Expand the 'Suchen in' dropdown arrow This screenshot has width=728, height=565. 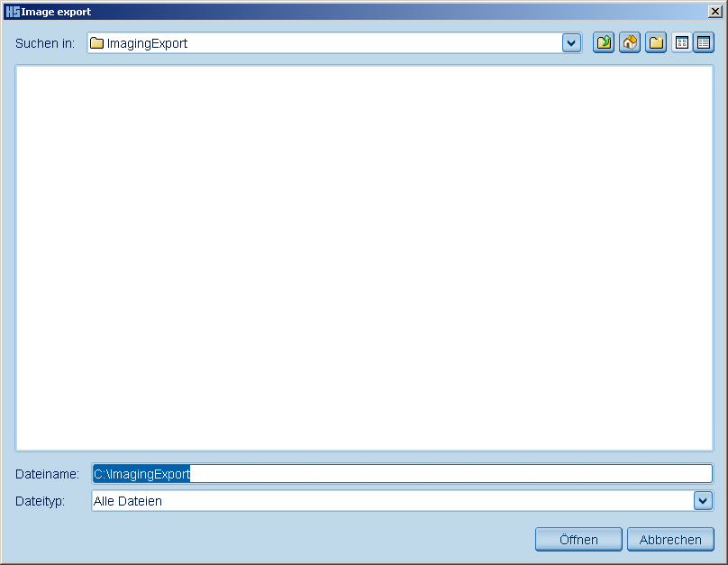571,43
